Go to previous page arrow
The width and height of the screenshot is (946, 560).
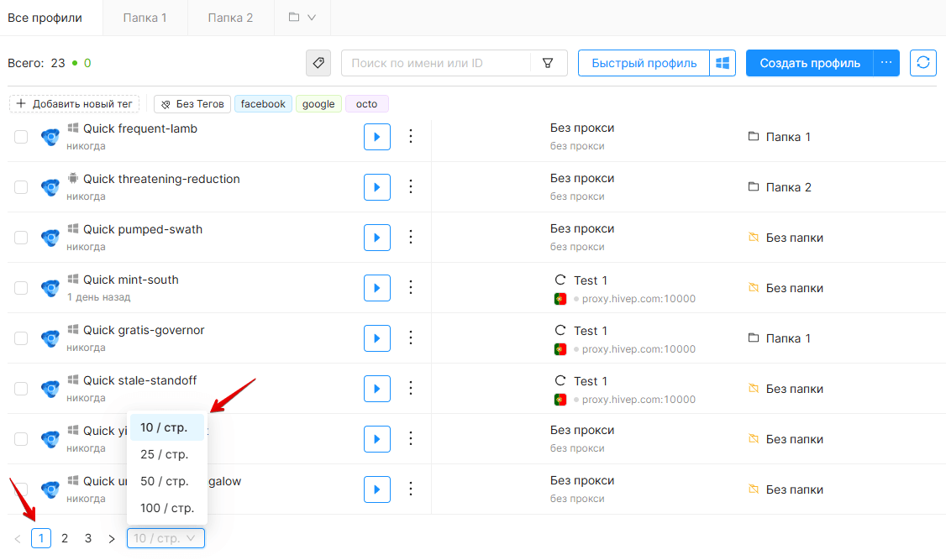18,538
